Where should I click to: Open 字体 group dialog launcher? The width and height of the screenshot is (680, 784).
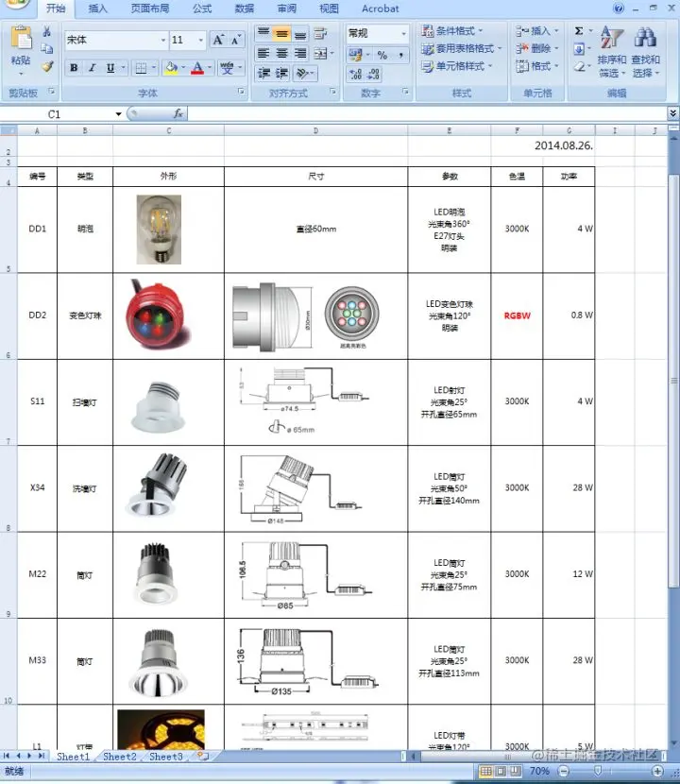242,92
